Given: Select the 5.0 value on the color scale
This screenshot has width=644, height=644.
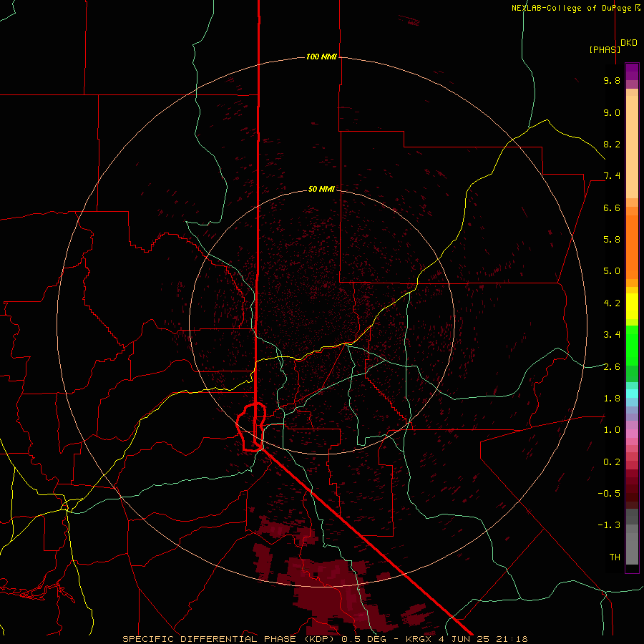Looking at the screenshot, I should [x=612, y=271].
